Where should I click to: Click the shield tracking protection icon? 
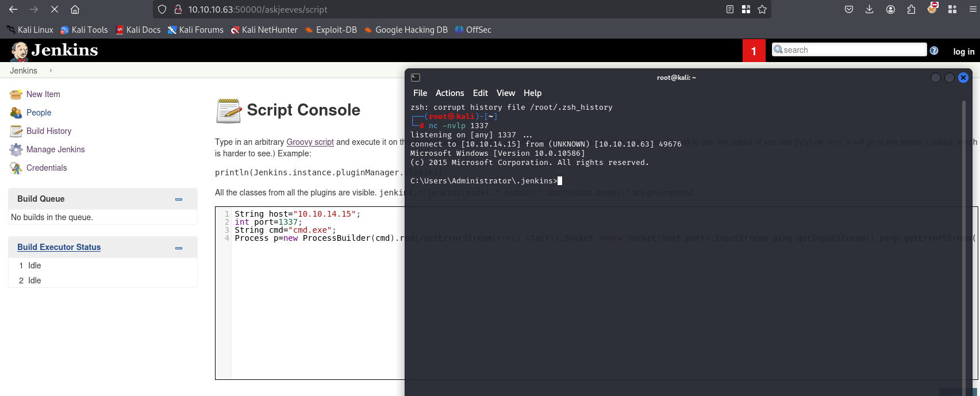[x=162, y=9]
